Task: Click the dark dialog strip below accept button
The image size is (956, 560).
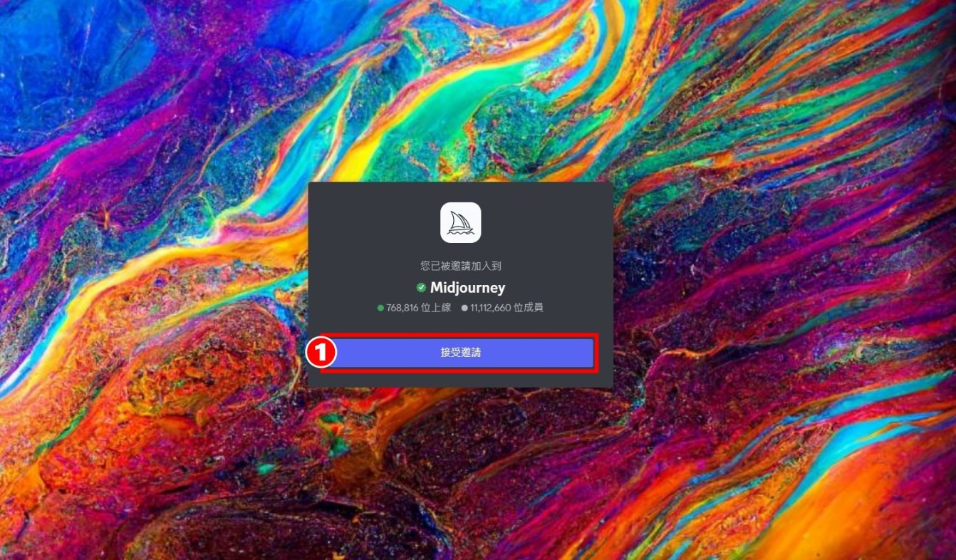Action: pos(460,380)
